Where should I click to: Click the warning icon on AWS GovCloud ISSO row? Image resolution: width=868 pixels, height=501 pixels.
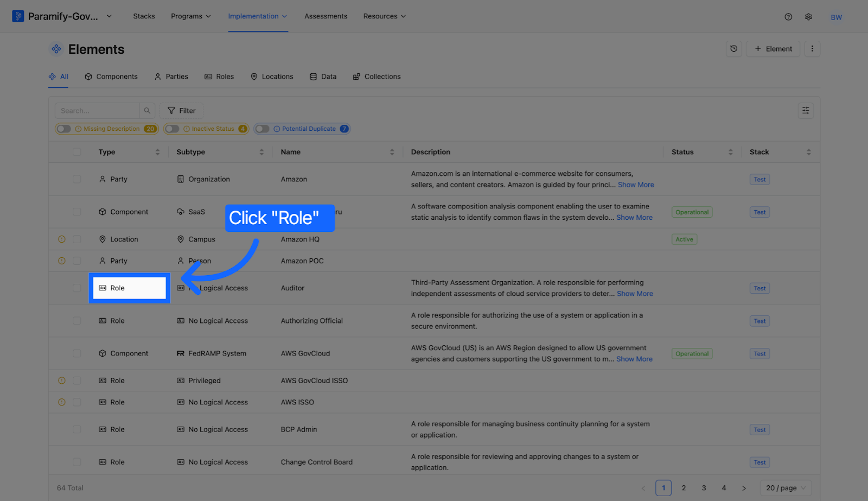62,380
